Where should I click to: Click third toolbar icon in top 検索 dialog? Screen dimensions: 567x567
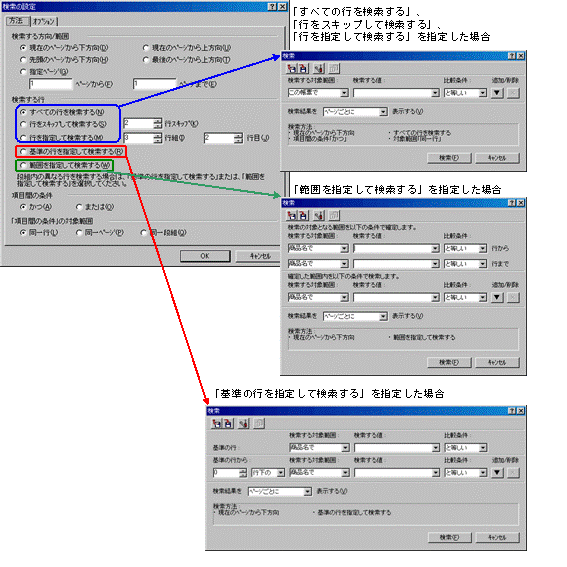point(319,68)
